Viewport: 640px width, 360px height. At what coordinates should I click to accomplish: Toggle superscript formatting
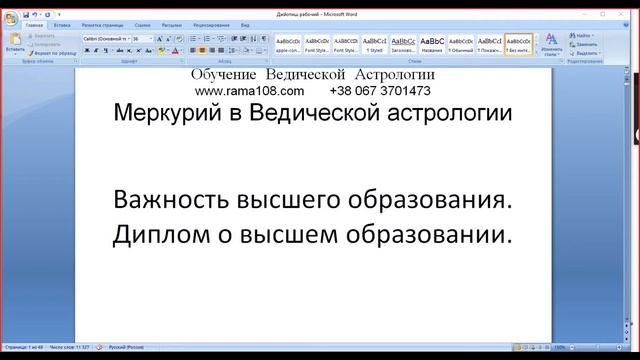pos(138,51)
